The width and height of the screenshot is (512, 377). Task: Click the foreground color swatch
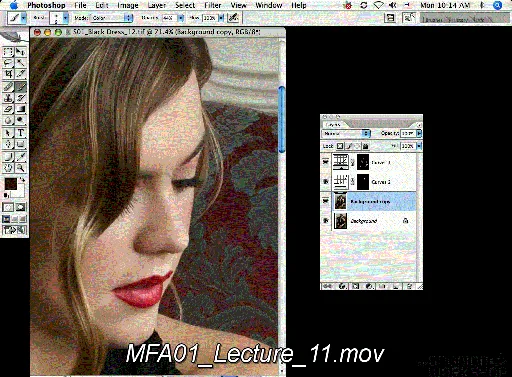point(11,184)
